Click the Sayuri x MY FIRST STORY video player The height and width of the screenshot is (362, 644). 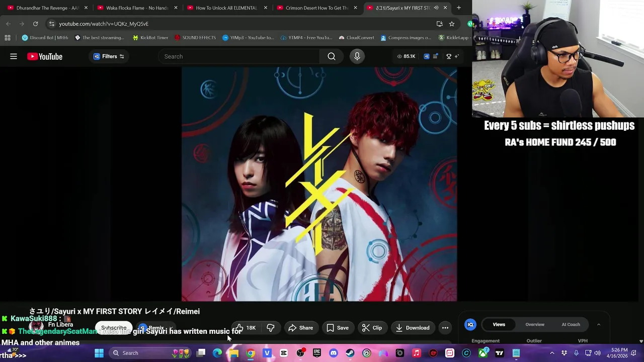[319, 184]
